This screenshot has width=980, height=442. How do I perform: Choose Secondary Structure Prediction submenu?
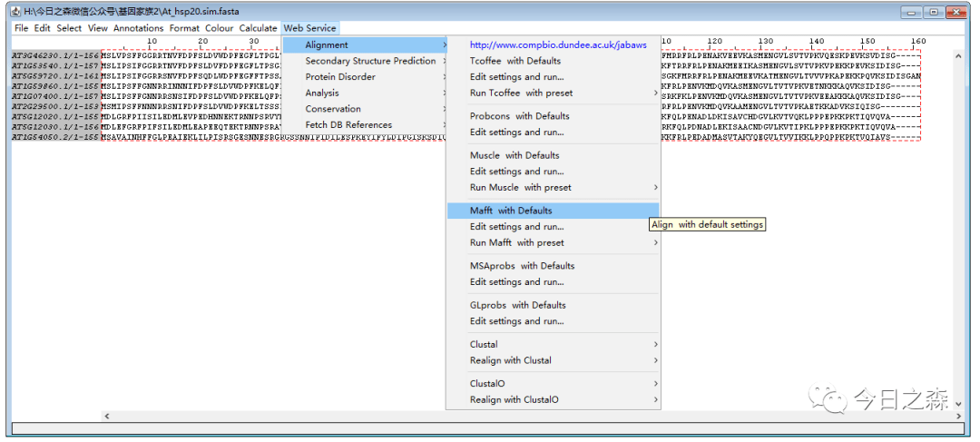(370, 61)
